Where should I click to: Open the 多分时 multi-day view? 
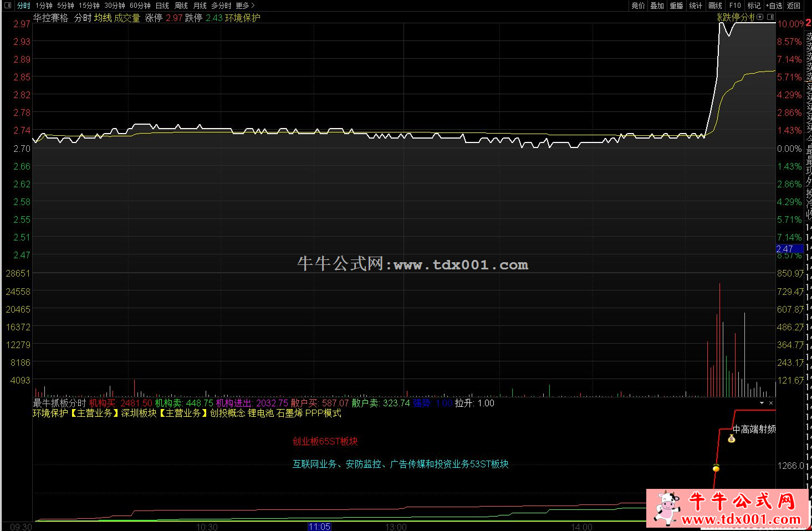coord(221,6)
